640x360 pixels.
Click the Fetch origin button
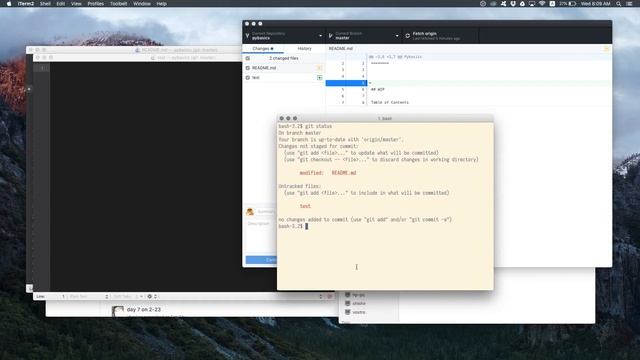(x=440, y=36)
